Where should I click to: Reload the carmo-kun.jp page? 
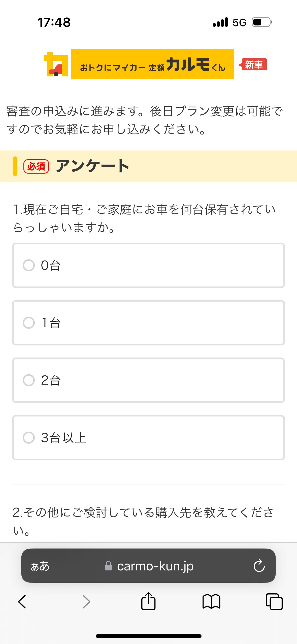pyautogui.click(x=259, y=566)
